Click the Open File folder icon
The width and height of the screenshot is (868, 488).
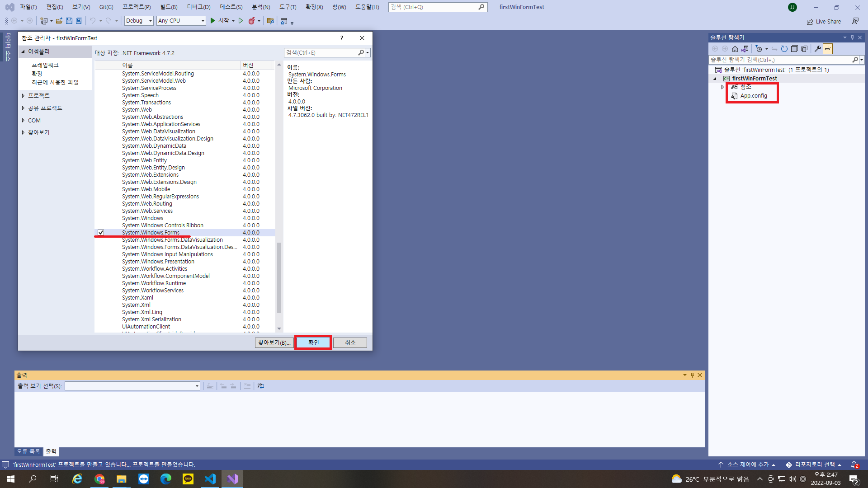click(x=59, y=21)
